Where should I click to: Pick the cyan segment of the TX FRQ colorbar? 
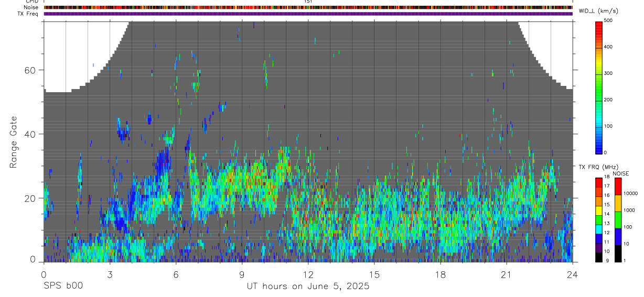(x=599, y=229)
